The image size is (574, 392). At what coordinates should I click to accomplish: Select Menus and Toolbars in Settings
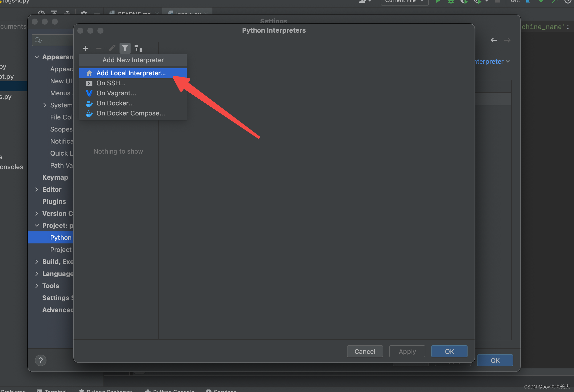point(62,93)
